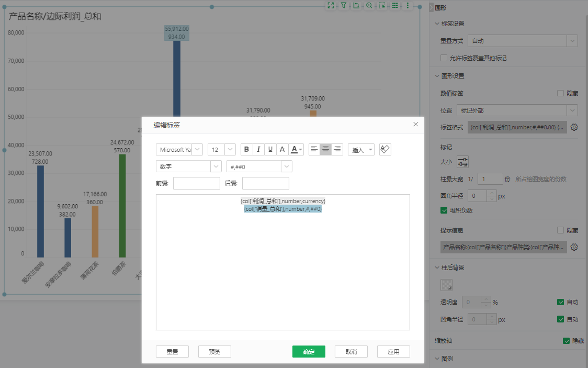
Task: Click the 提示信息 expression field
Action: click(504, 247)
